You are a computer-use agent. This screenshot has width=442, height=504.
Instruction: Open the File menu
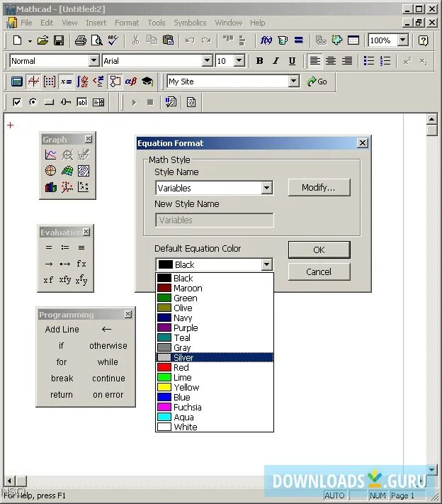tap(26, 23)
